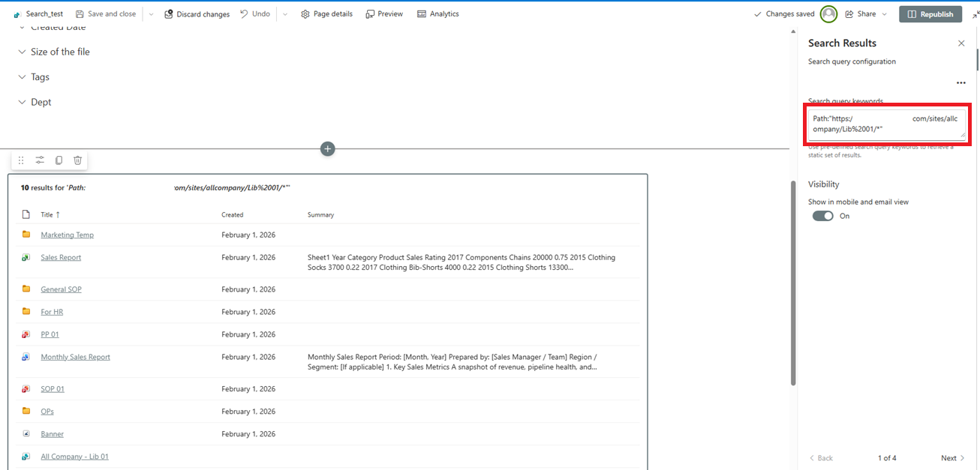Screen dimensions: 980x470
Task: Click Back in the pane footer
Action: 821,458
